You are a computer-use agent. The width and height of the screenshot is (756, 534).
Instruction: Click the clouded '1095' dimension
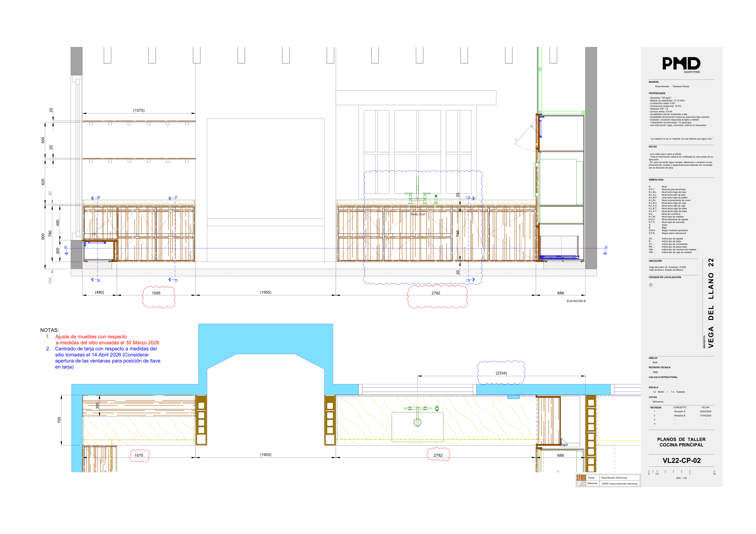(x=156, y=293)
